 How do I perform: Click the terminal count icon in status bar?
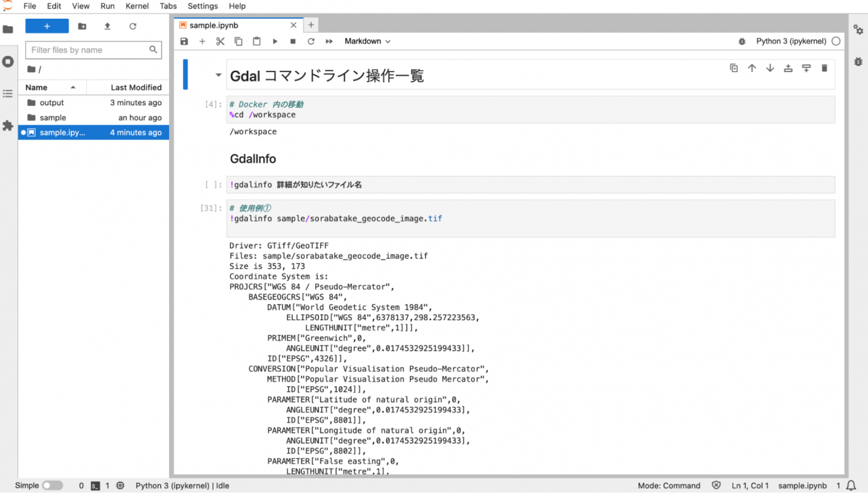(x=95, y=486)
